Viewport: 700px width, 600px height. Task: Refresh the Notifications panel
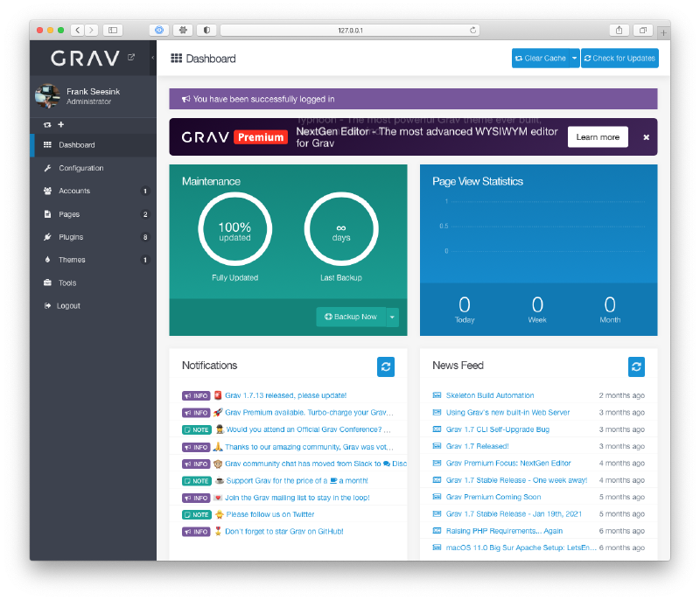386,367
